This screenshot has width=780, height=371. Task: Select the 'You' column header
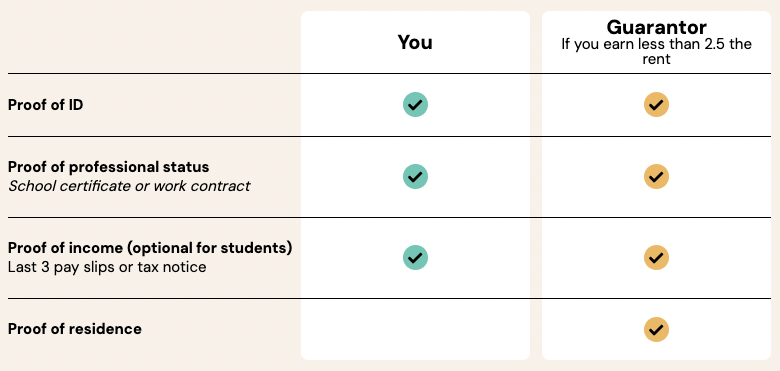(x=415, y=42)
